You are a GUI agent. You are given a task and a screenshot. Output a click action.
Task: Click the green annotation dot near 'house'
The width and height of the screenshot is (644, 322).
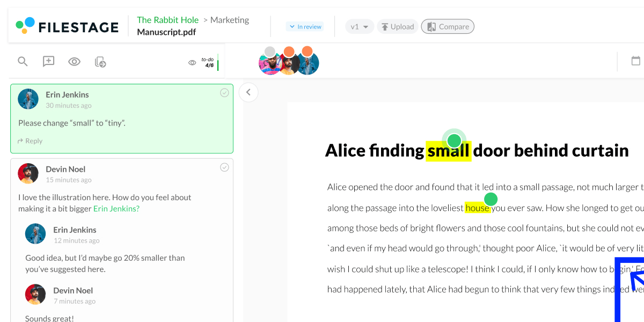point(491,200)
